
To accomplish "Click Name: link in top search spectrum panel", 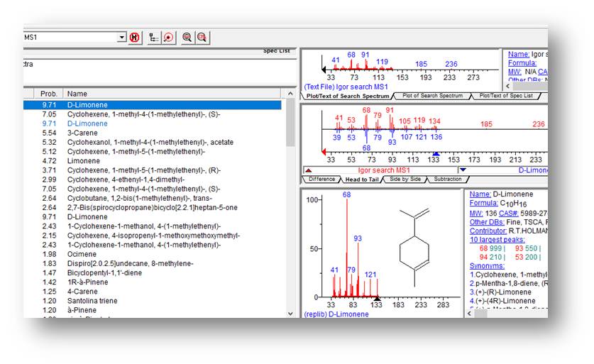I will coord(519,55).
